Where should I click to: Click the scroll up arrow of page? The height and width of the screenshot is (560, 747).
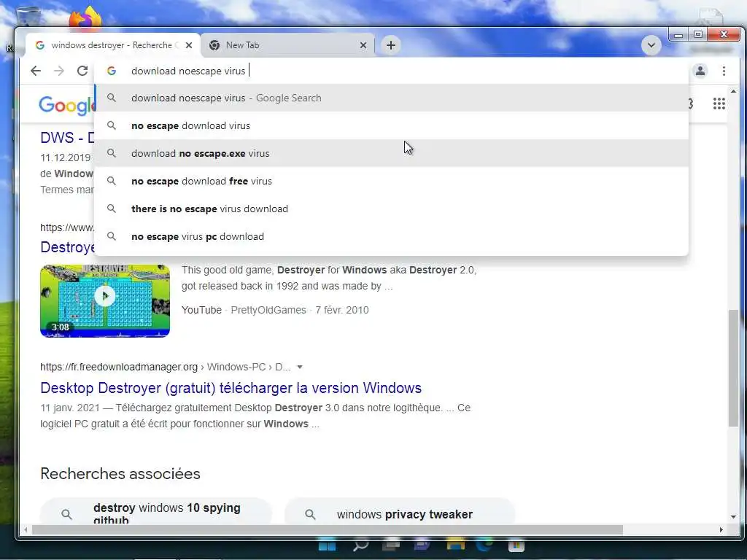(x=733, y=91)
